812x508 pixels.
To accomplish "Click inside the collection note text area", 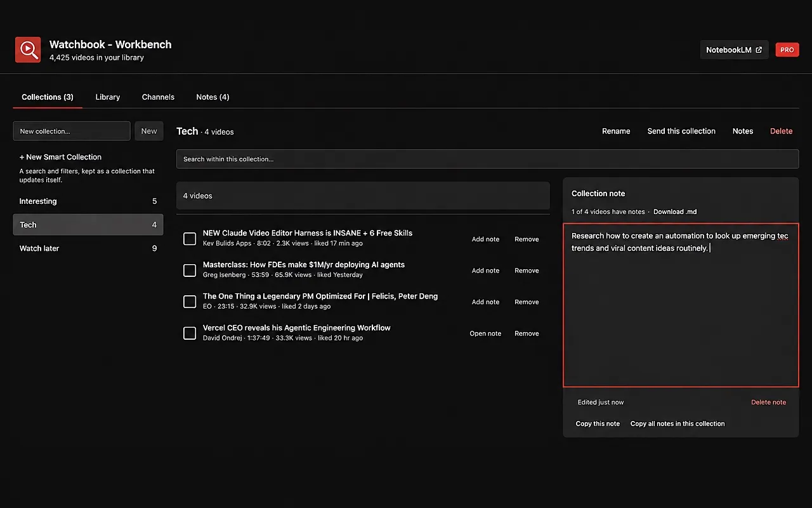I will [681, 305].
